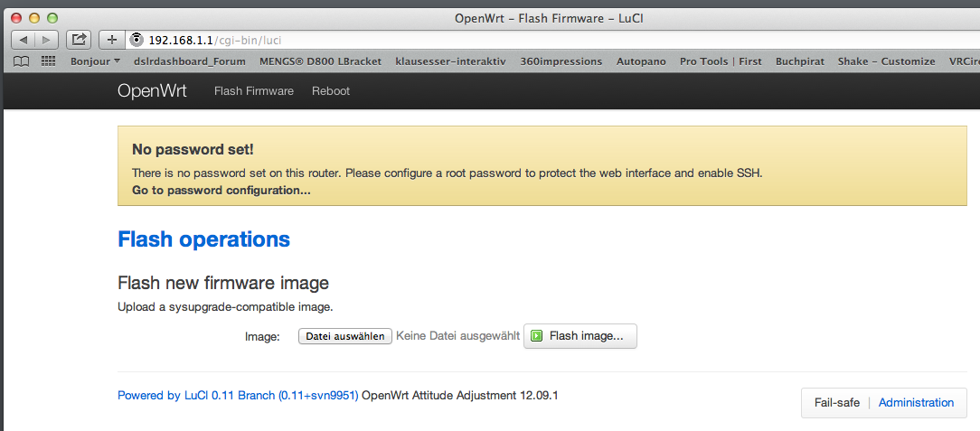Click the site favicon in the address bar
This screenshot has height=431, width=980.
coord(137,39)
